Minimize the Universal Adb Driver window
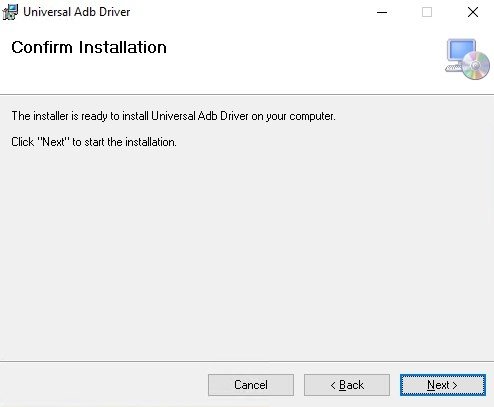Image resolution: width=494 pixels, height=407 pixels. (x=382, y=12)
